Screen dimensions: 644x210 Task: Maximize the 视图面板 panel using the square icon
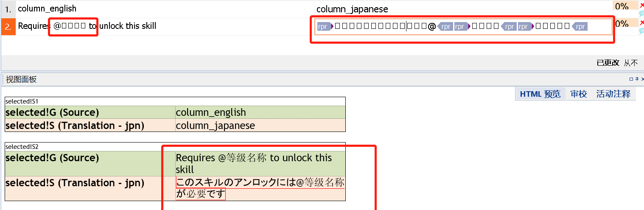click(x=631, y=79)
